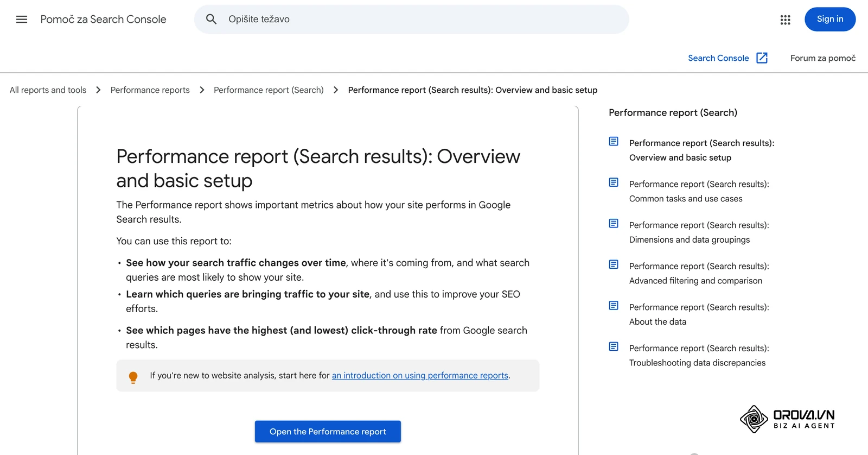The image size is (868, 455).
Task: Open 'Performance reports' breadcrumb
Action: point(150,90)
